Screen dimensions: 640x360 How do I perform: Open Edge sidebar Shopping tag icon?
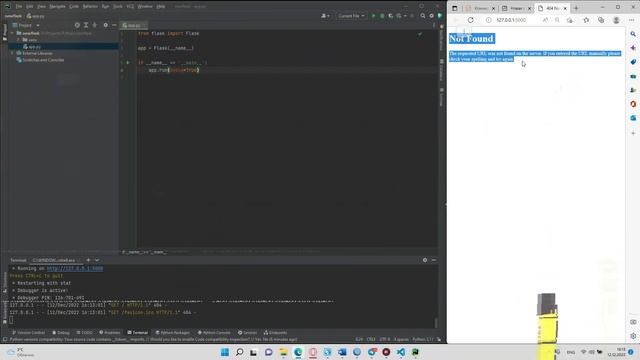tap(633, 62)
